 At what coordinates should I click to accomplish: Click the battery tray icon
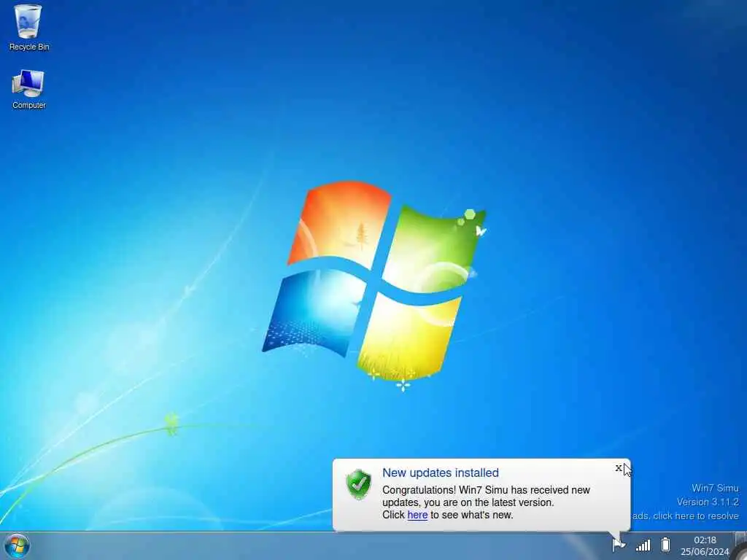[x=665, y=544]
